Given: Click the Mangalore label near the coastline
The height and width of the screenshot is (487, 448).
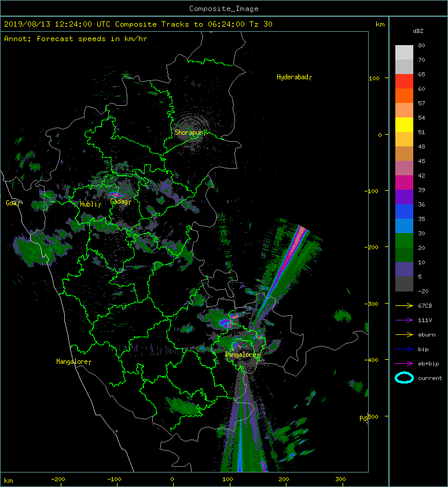Looking at the screenshot, I should [x=72, y=361].
